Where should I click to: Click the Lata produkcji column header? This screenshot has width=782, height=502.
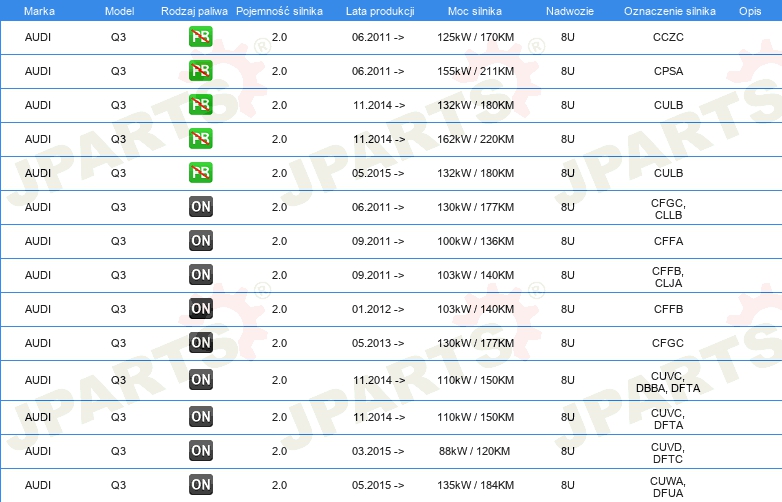pyautogui.click(x=380, y=11)
